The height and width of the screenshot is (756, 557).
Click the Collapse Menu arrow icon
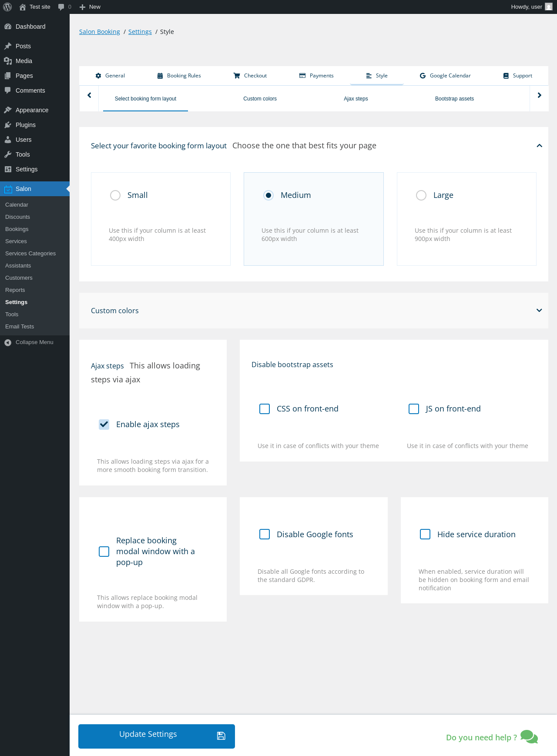8,342
